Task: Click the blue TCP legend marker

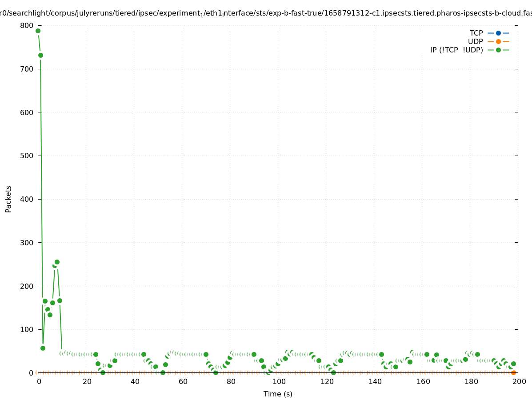Action: point(498,33)
